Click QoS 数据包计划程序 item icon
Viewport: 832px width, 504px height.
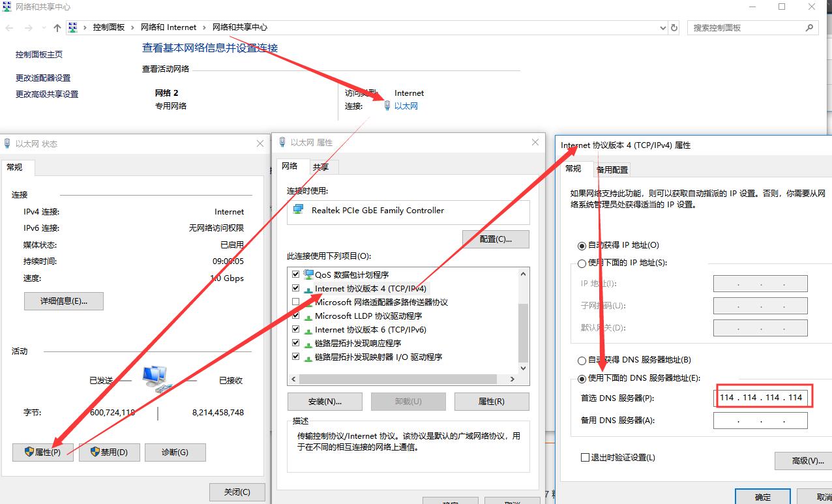coord(308,274)
